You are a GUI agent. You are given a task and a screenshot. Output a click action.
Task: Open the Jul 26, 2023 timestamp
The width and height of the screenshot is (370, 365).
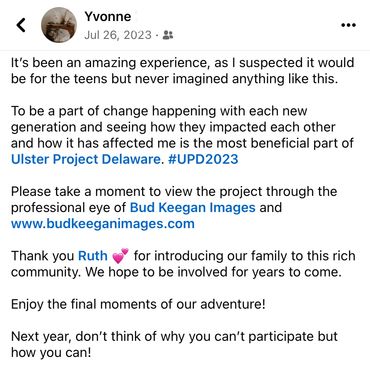(x=118, y=35)
